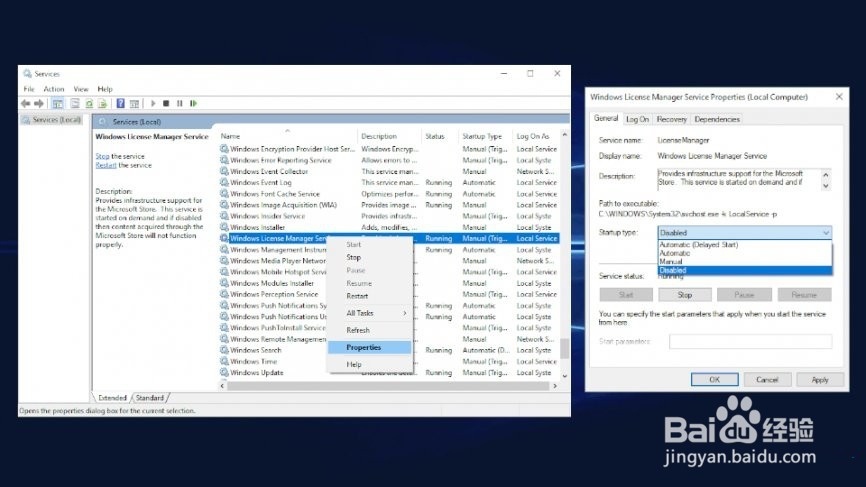866x487 pixels.
Task: Click the Stop the service link
Action: click(103, 156)
